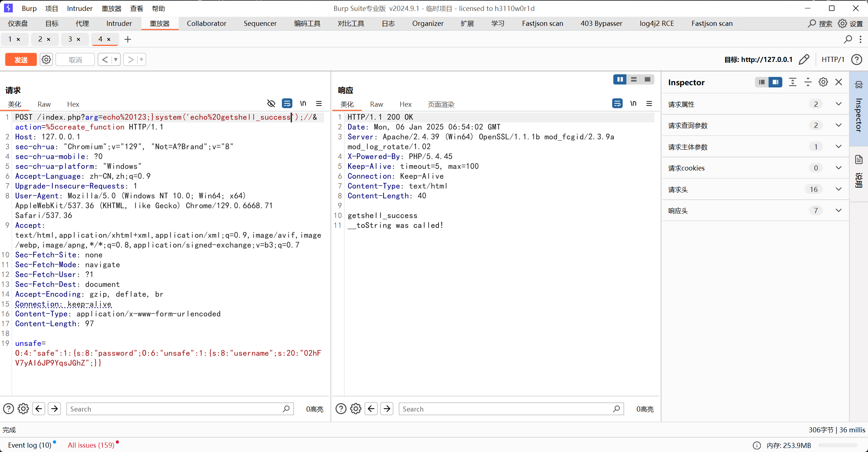The width and height of the screenshot is (868, 452).
Task: Switch to combined tabbed request/response layout
Action: 647,79
